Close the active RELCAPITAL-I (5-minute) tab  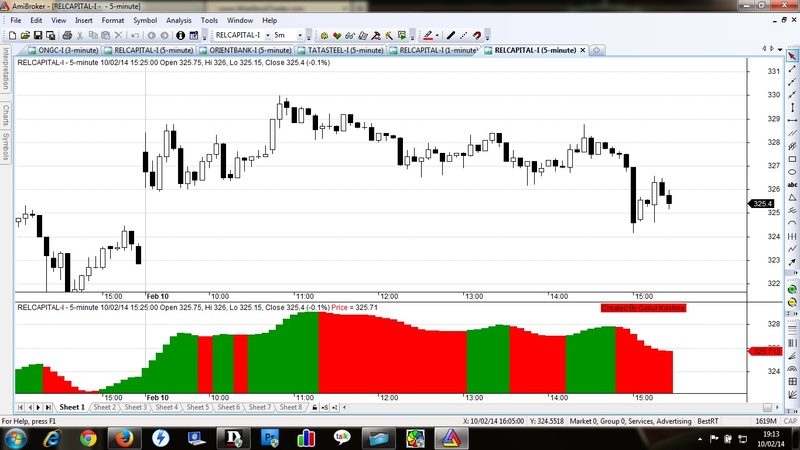(582, 50)
